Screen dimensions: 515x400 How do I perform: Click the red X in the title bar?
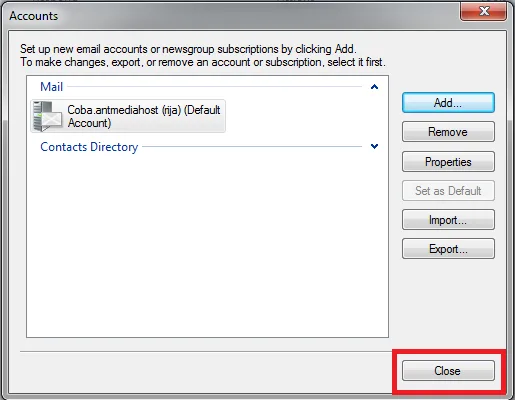point(484,11)
